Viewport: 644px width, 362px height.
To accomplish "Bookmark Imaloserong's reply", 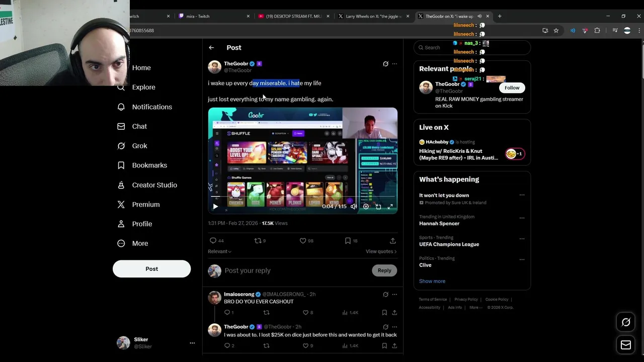I will 384,312.
